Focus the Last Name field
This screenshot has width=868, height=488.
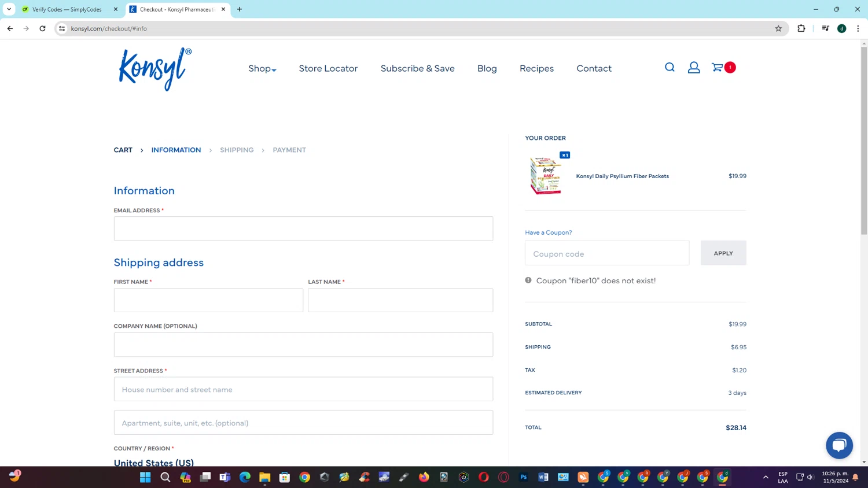pyautogui.click(x=400, y=300)
